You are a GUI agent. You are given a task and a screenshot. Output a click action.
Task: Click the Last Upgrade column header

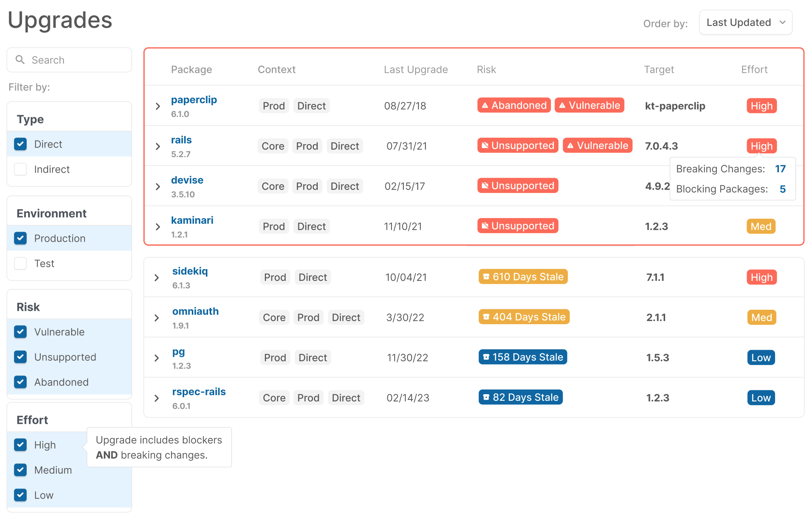tap(416, 70)
